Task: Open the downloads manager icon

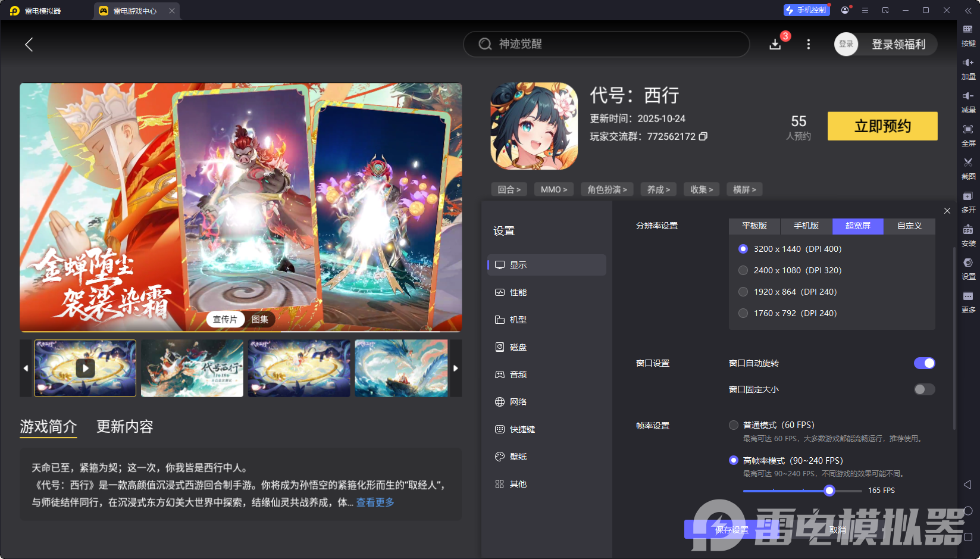Action: pos(775,45)
